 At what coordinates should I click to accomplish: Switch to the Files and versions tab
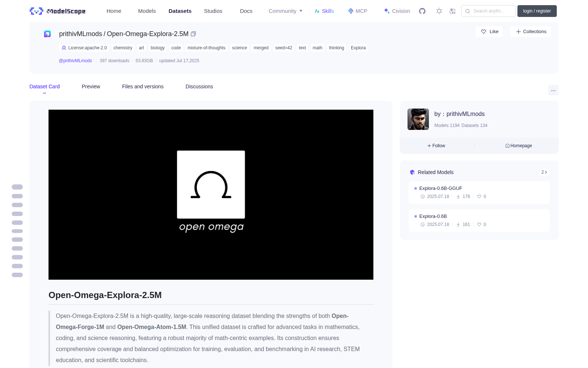point(143,86)
